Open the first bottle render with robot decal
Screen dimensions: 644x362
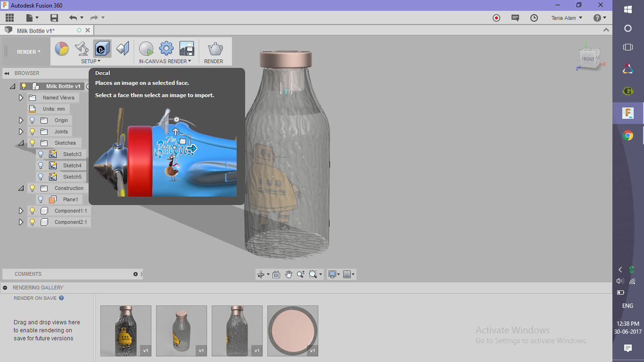coord(126,331)
